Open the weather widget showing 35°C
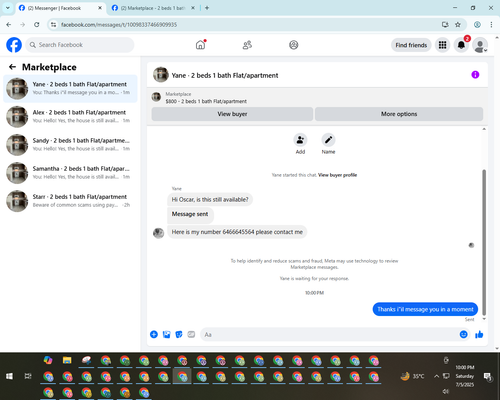 [413, 376]
